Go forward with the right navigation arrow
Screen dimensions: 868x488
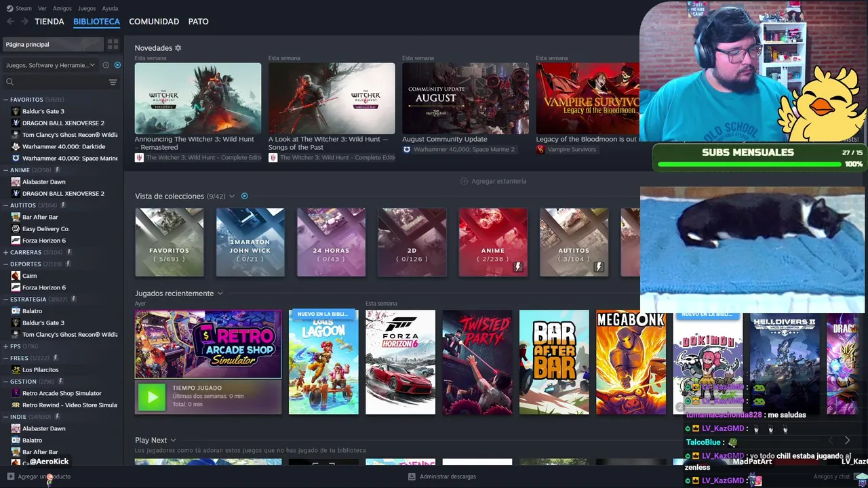24,22
